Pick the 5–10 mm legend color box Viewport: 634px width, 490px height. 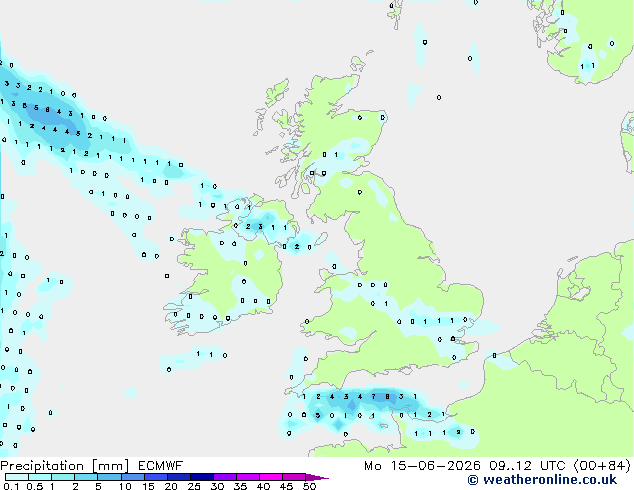109,477
